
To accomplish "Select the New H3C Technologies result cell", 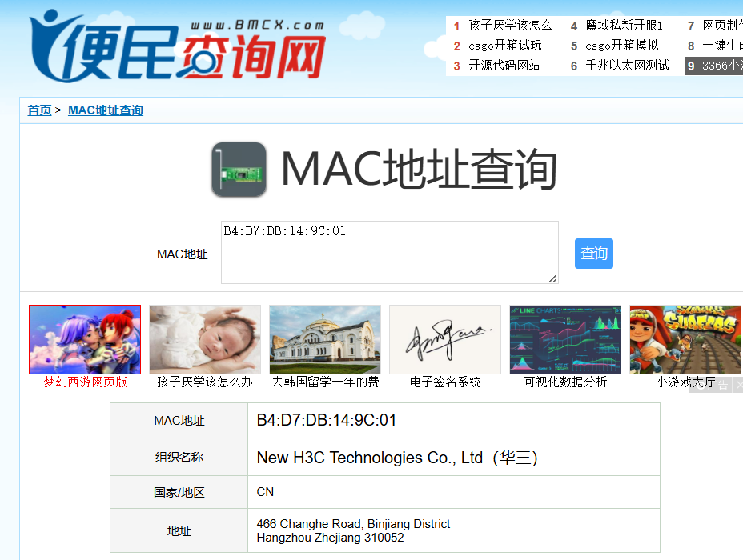I will point(453,458).
